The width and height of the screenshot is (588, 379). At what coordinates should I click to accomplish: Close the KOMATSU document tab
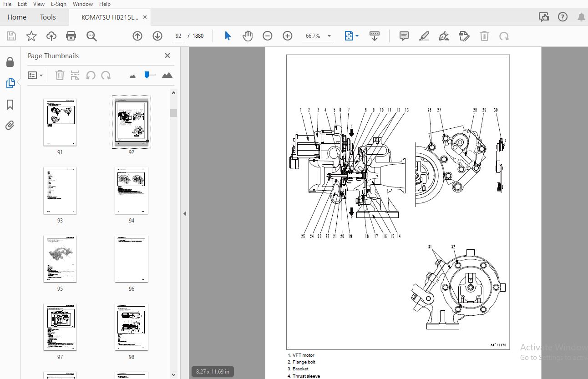[145, 17]
